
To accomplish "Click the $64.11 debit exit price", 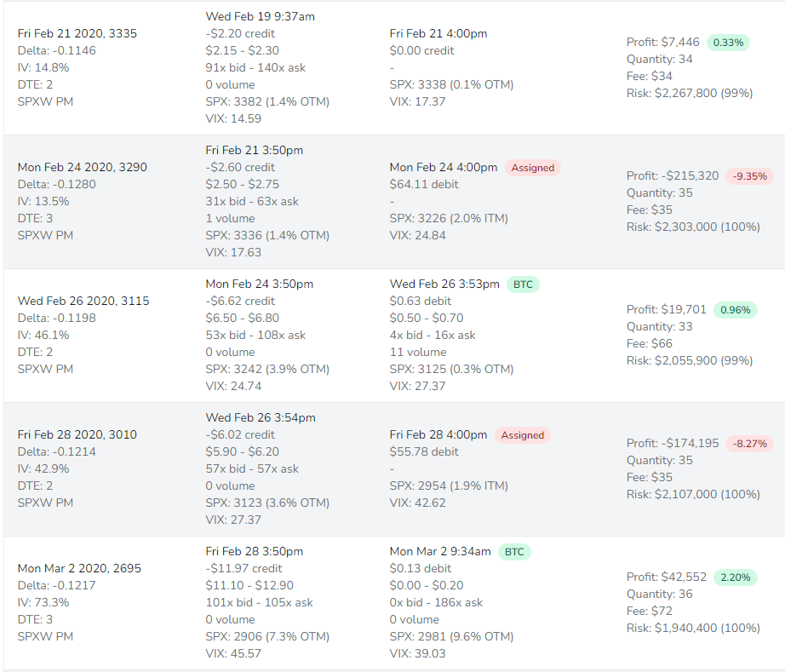I will pos(424,185).
